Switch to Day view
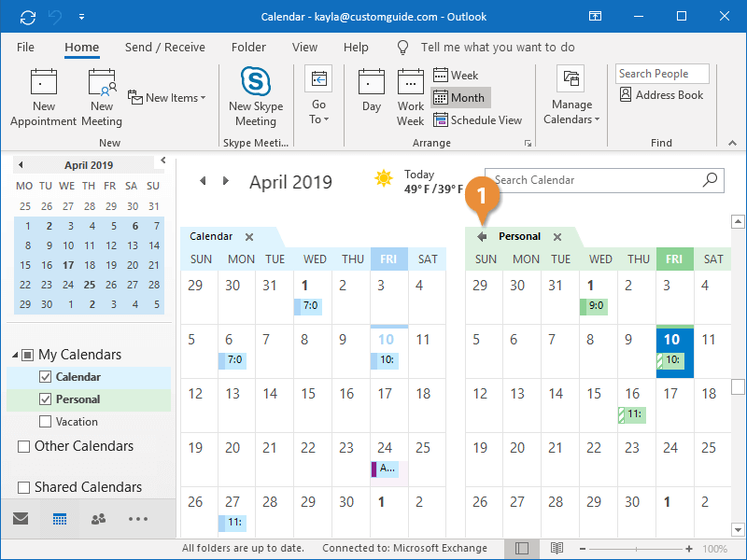Image resolution: width=747 pixels, height=560 pixels. [372, 91]
